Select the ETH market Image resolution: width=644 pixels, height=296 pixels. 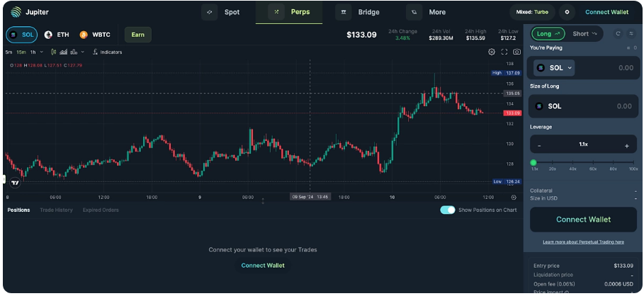click(57, 35)
